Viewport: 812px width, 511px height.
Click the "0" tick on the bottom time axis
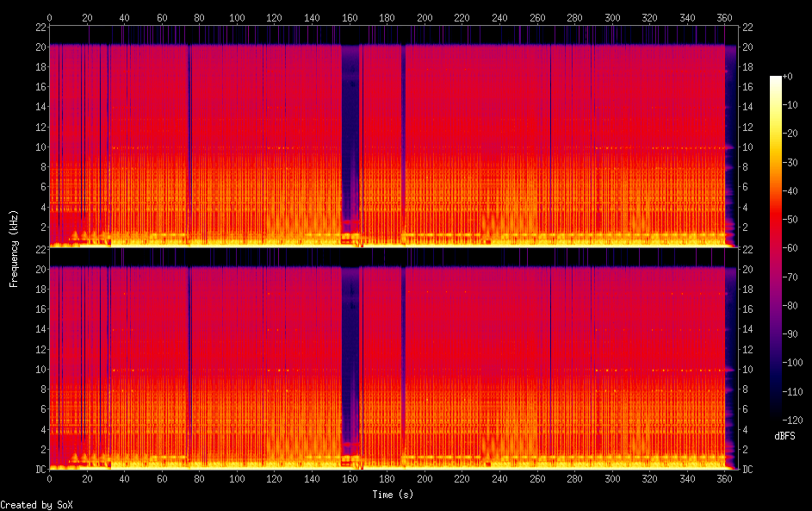click(x=49, y=478)
